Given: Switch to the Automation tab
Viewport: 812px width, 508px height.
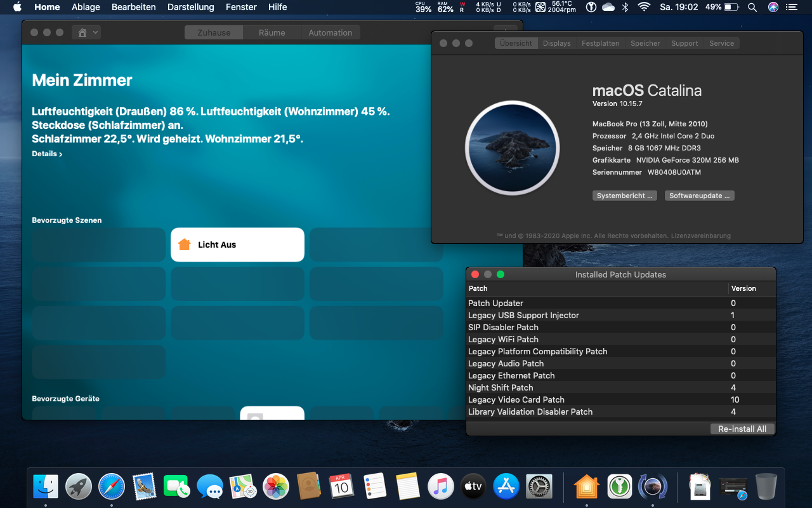Looking at the screenshot, I should (331, 32).
